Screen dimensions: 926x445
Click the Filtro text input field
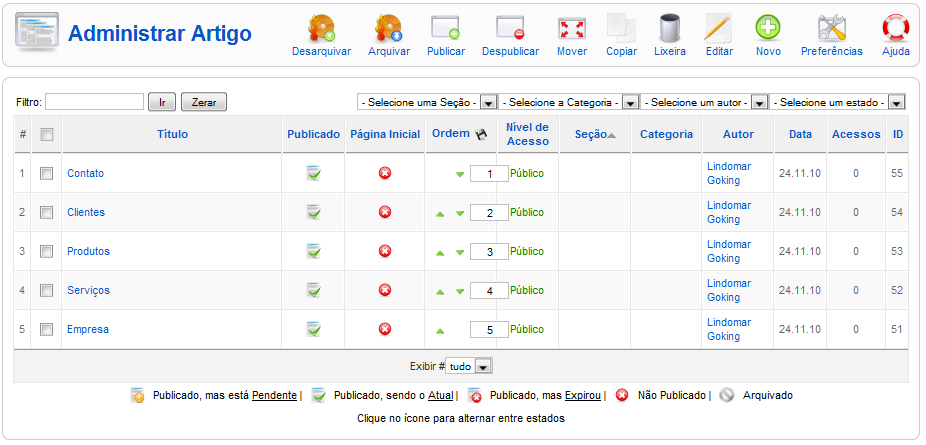click(x=94, y=102)
